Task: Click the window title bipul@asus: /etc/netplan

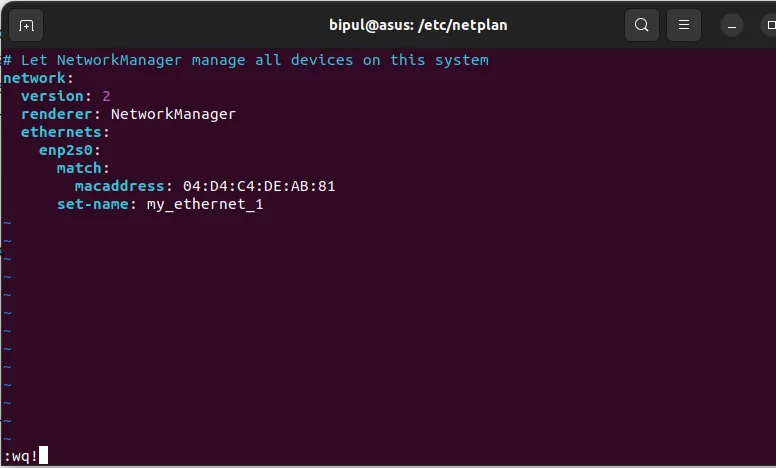Action: (x=418, y=25)
